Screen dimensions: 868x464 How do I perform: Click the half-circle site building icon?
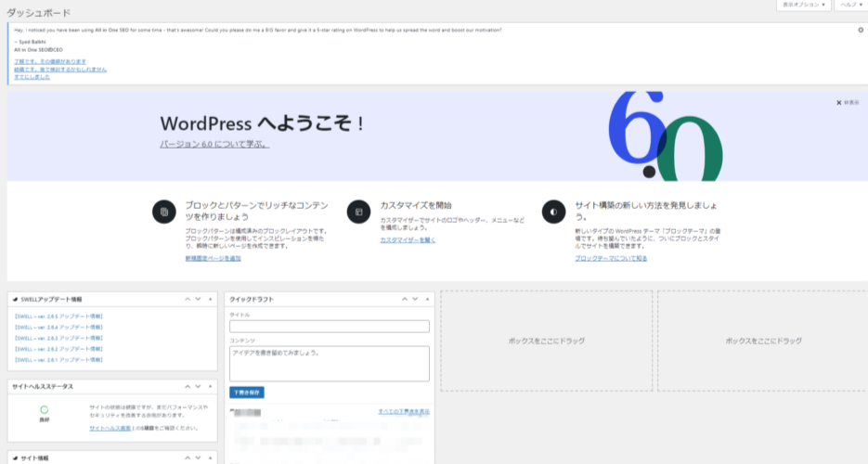coord(553,212)
